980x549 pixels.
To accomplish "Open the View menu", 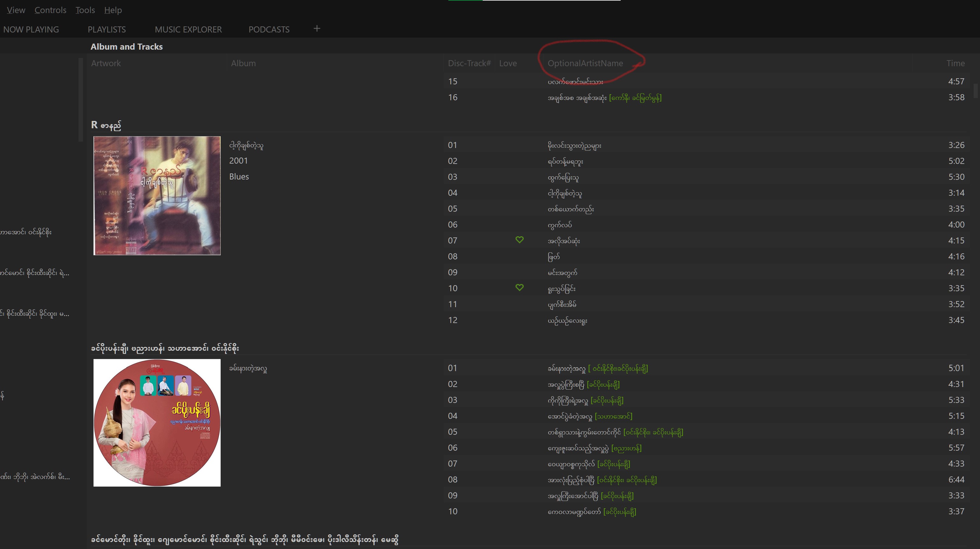I will [x=16, y=10].
